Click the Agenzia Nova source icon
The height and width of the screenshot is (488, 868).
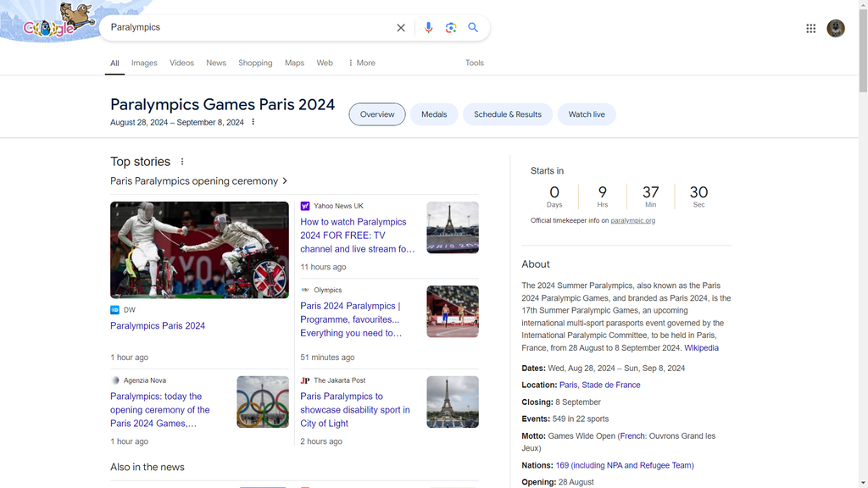click(115, 380)
